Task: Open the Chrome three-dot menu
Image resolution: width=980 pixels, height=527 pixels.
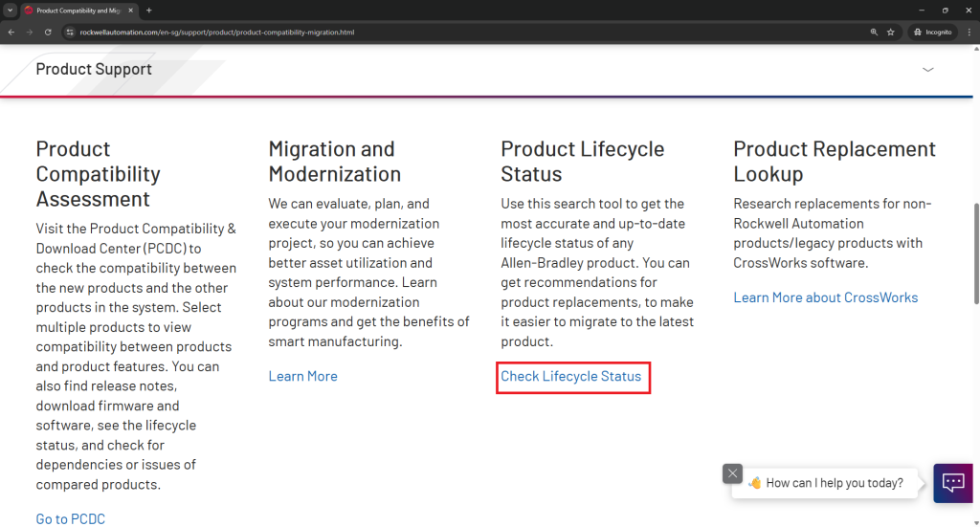Action: point(968,32)
